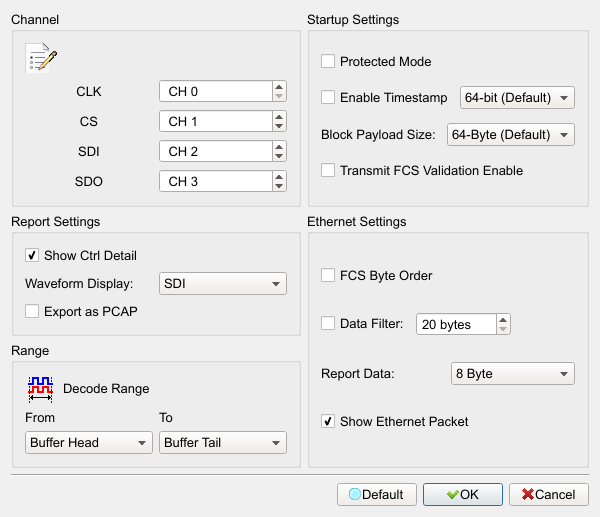
Task: Increase the CS channel with up arrow
Action: tap(279, 117)
